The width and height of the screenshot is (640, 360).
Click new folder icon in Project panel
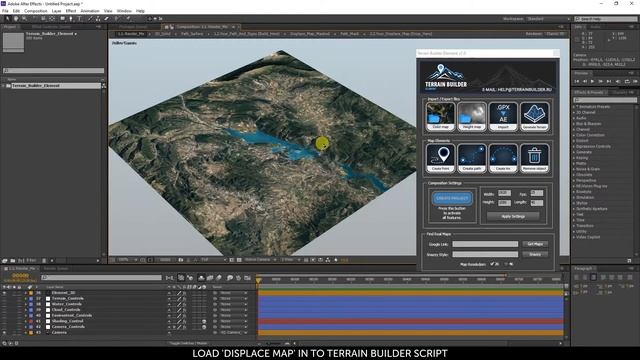[x=13, y=260]
